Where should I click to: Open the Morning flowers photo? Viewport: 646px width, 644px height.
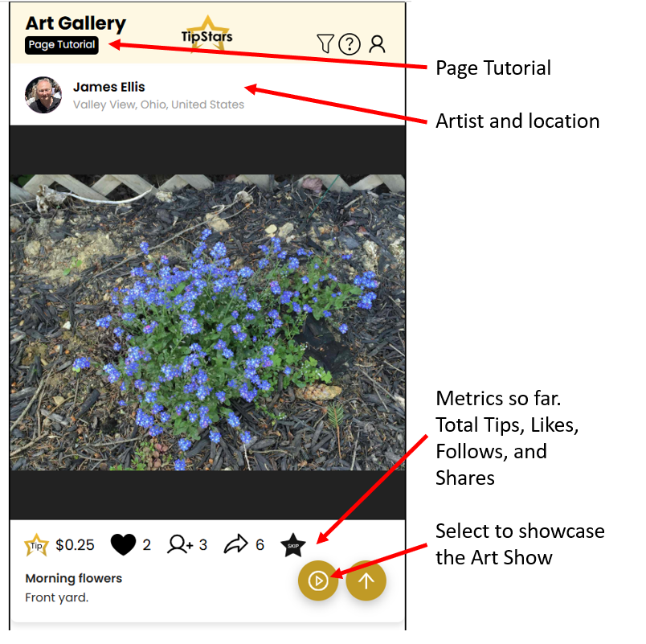coord(207,322)
